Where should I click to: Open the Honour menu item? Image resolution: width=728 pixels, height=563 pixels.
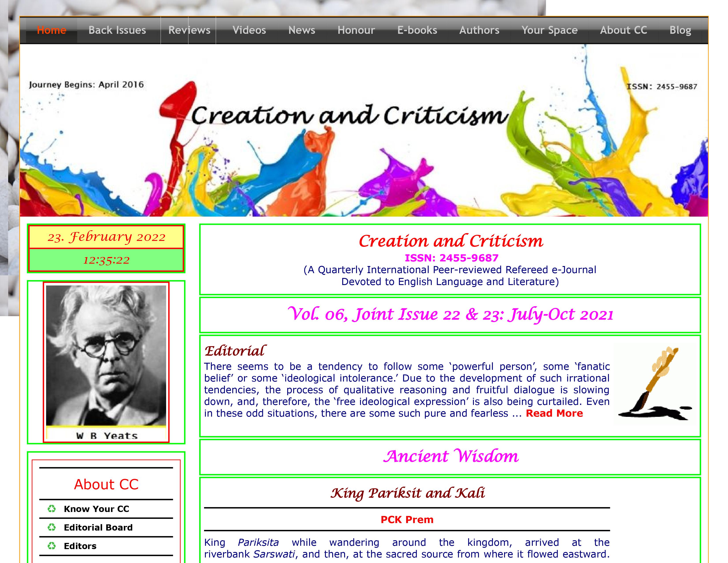coord(356,30)
